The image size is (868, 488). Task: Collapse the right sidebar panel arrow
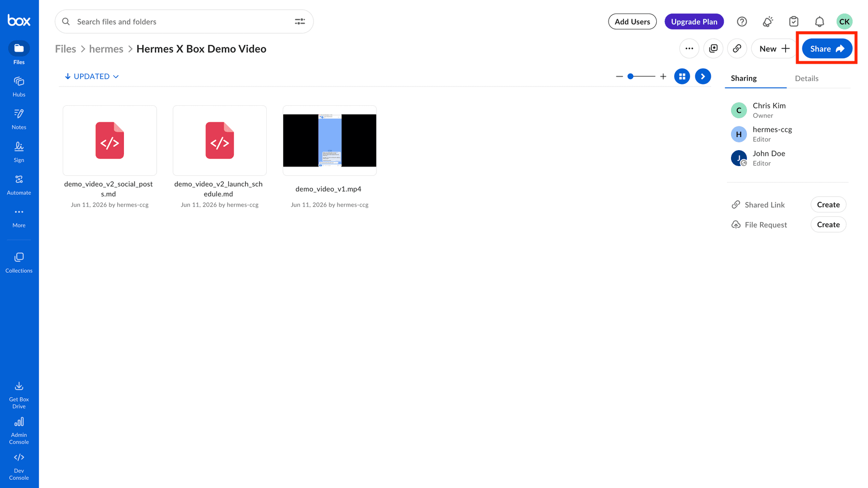tap(703, 76)
